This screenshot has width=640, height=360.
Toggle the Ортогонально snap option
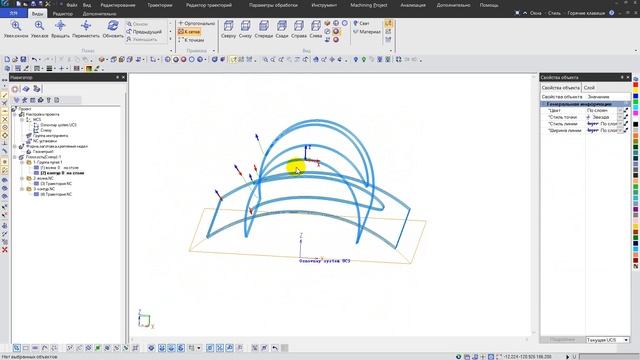(196, 23)
